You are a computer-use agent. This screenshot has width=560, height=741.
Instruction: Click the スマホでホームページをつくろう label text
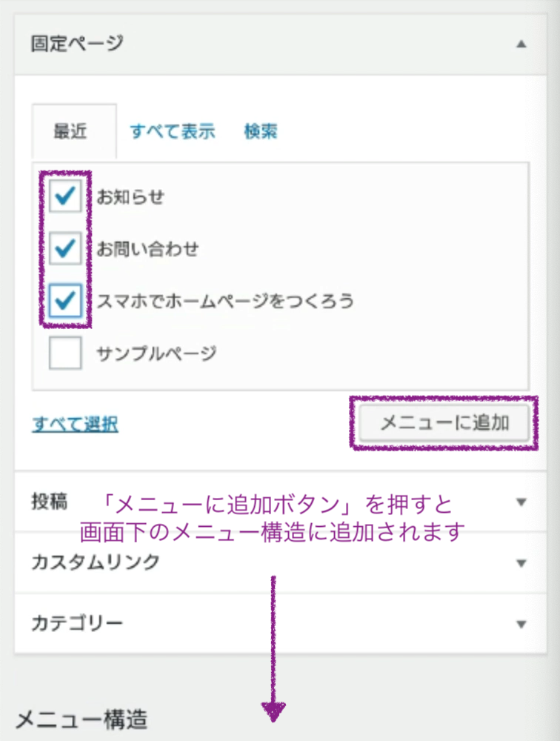225,302
